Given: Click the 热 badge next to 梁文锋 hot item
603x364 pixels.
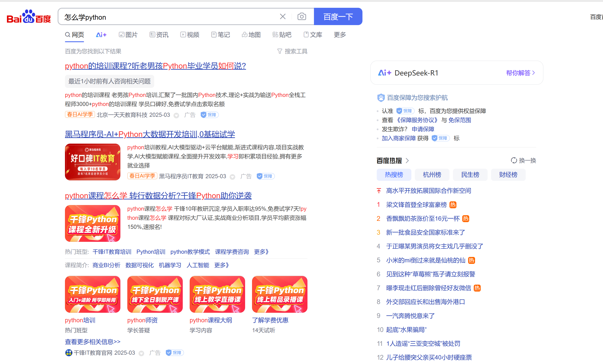Looking at the screenshot, I should coord(453,205).
